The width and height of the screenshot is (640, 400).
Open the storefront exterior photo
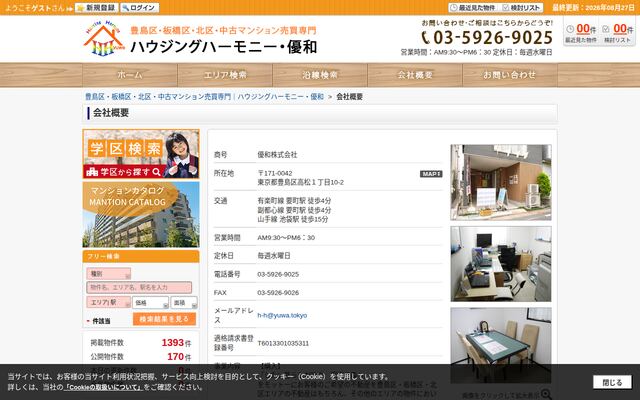point(501,182)
